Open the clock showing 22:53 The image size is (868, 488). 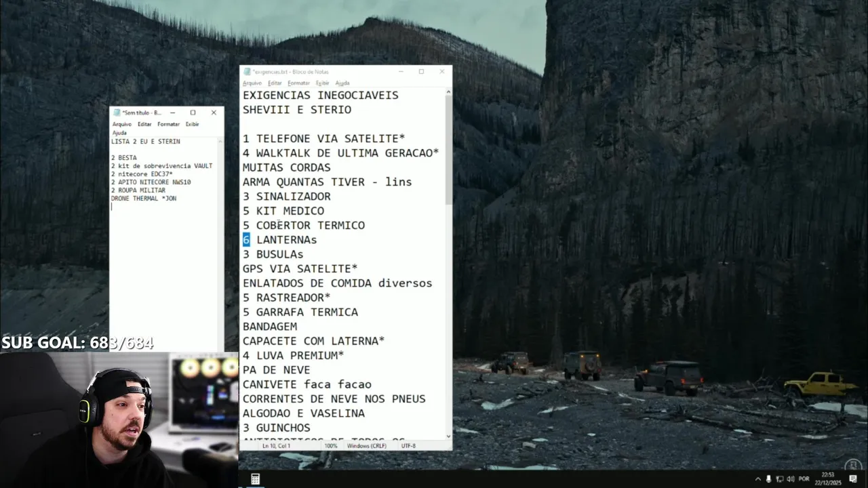(x=828, y=479)
